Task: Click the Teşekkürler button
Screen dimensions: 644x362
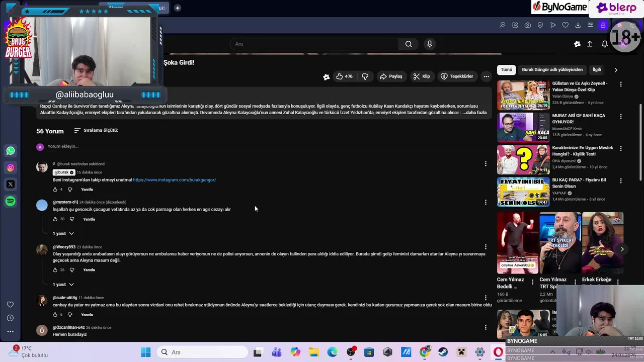Action: [457, 76]
